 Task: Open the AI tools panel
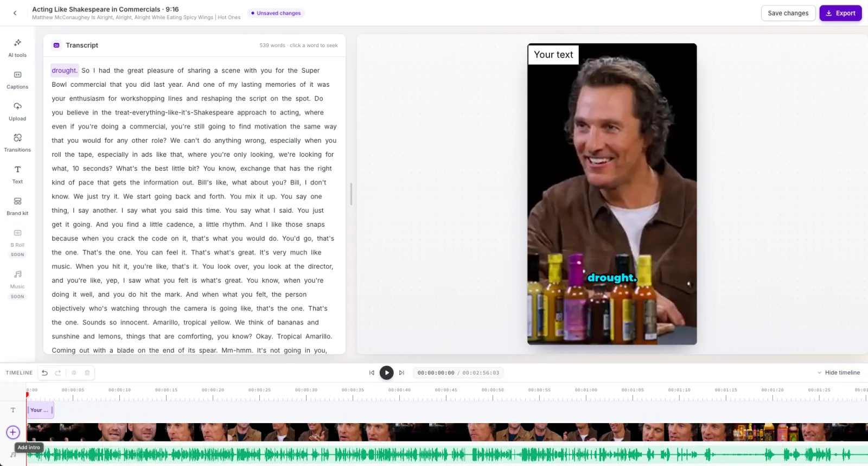[17, 48]
